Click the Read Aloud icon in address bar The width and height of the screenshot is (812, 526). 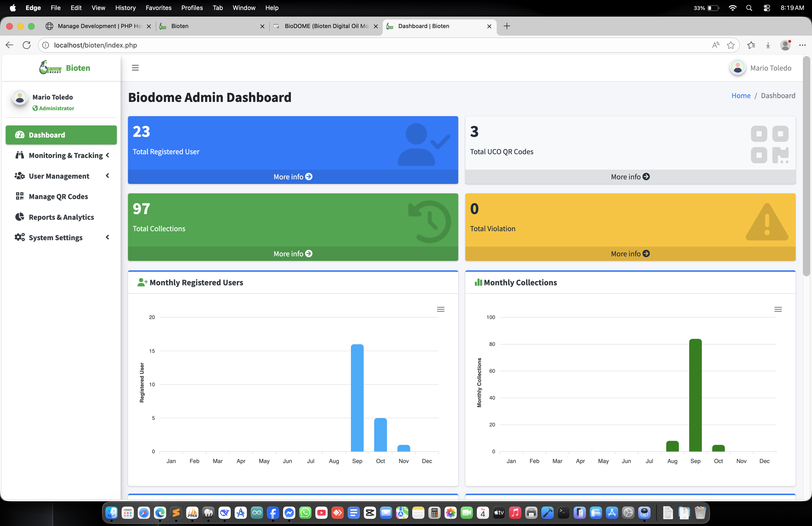(715, 45)
